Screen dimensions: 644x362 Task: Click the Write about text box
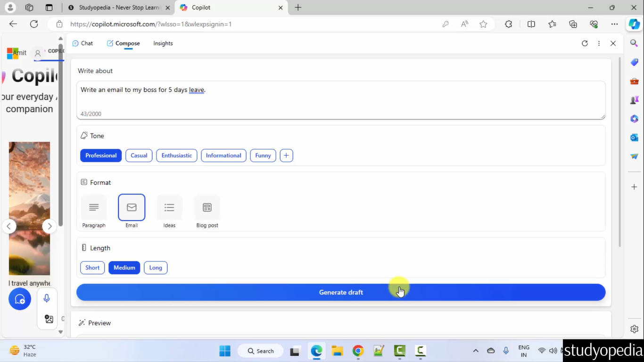(341, 100)
